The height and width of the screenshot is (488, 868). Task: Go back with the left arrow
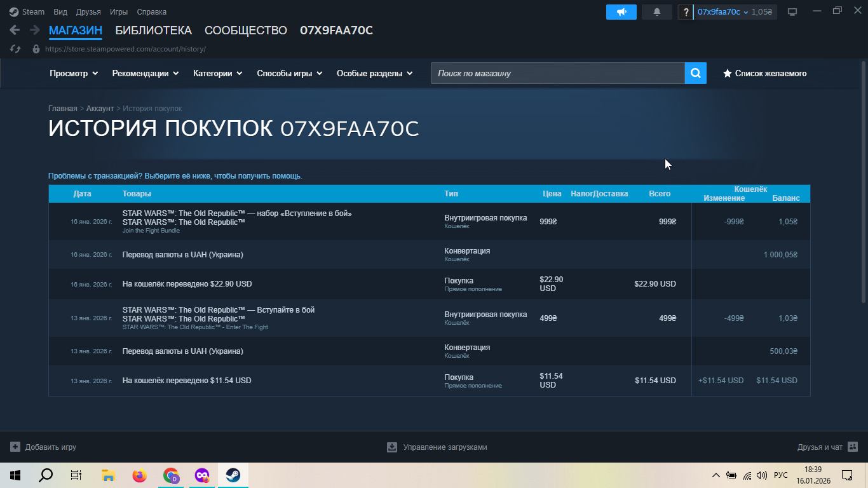15,30
